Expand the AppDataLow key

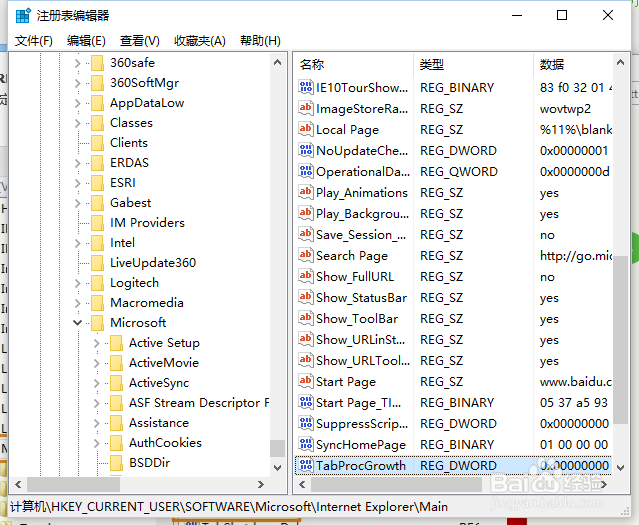tap(77, 103)
